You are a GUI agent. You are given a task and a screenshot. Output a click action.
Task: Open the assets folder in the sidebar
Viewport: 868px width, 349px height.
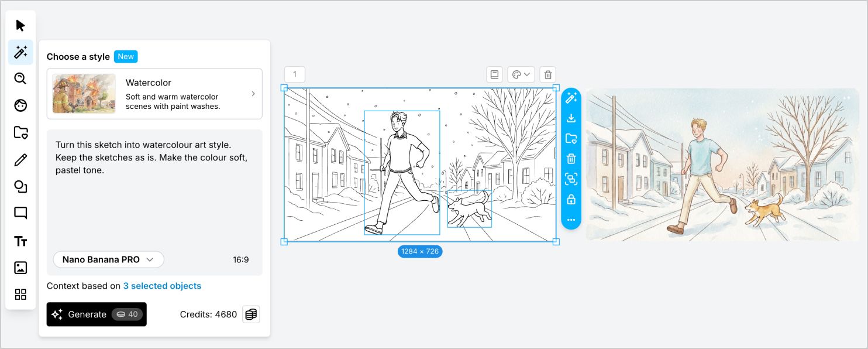(20, 132)
